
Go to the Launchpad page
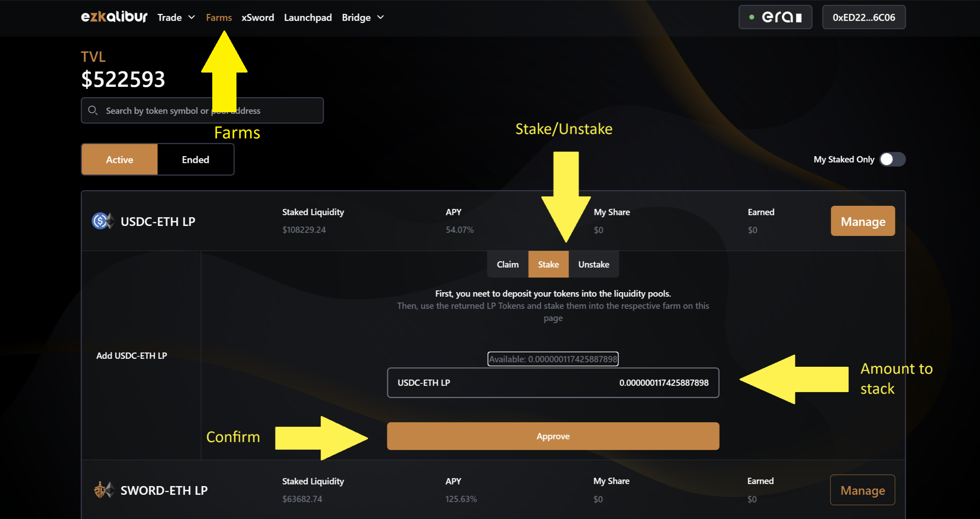pyautogui.click(x=307, y=17)
